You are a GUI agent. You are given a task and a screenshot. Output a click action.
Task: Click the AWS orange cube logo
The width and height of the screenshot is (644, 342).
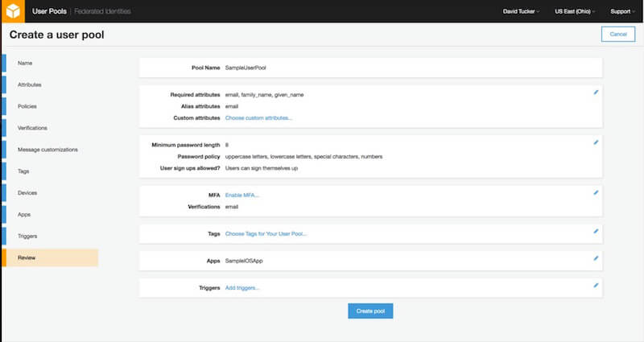(14, 11)
